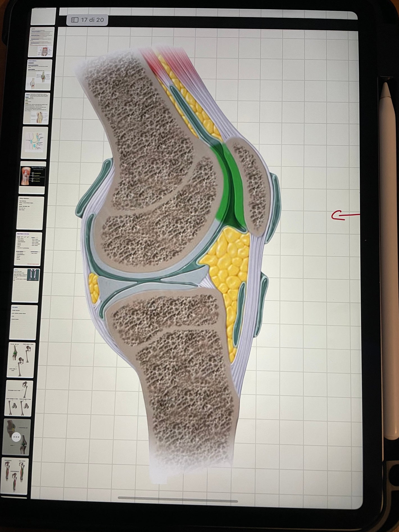
Task: Tap the home indicator bar at screen bottom
Action: click(178, 501)
